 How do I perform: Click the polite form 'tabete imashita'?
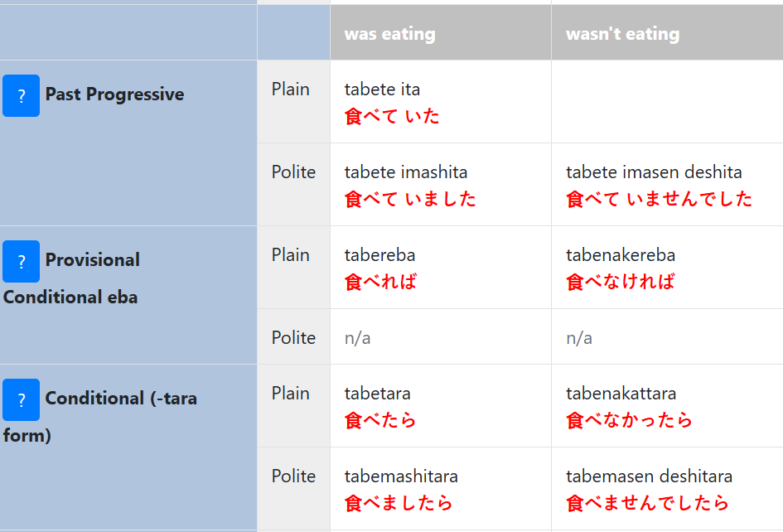pyautogui.click(x=406, y=172)
